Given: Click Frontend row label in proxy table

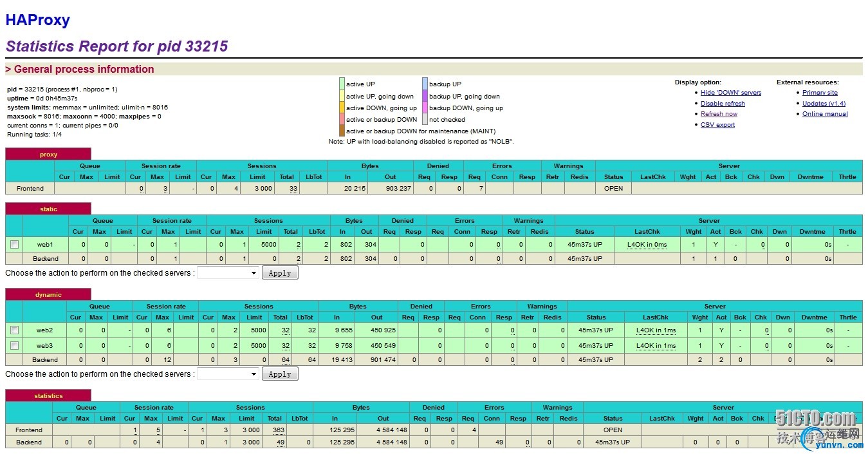Looking at the screenshot, I should coord(30,189).
